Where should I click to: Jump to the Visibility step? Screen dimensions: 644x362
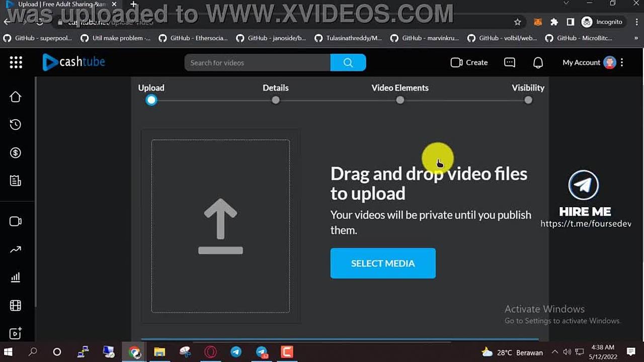click(x=528, y=100)
